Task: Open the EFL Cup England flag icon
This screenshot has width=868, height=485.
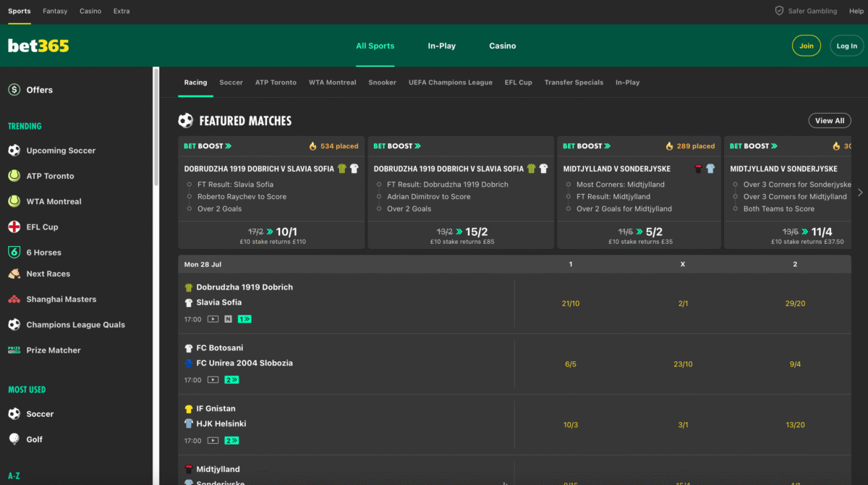Action: [14, 227]
